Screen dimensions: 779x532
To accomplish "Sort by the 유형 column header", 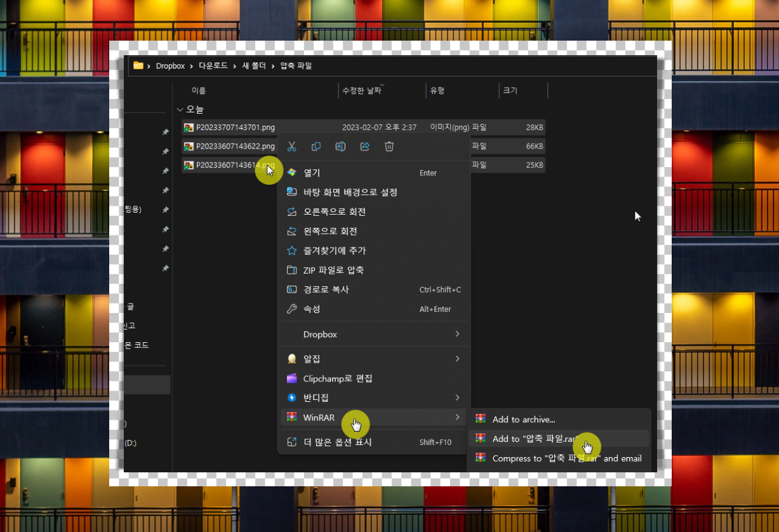I will 437,91.
